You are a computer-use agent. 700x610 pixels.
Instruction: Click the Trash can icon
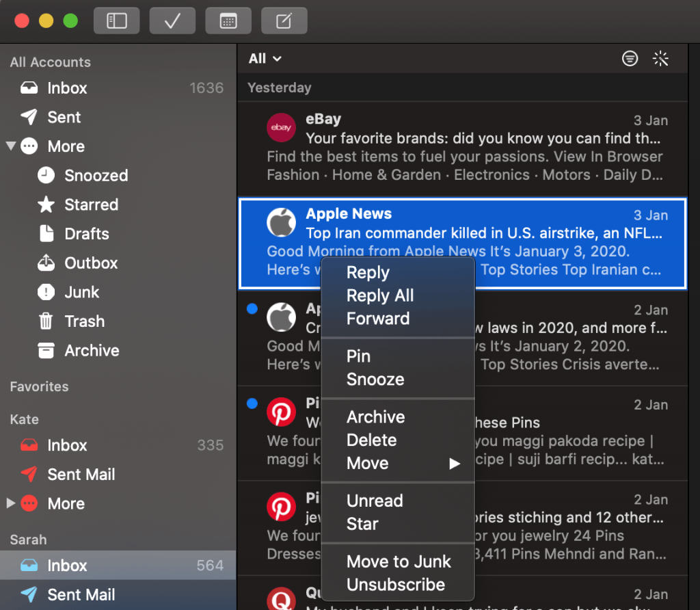point(46,321)
